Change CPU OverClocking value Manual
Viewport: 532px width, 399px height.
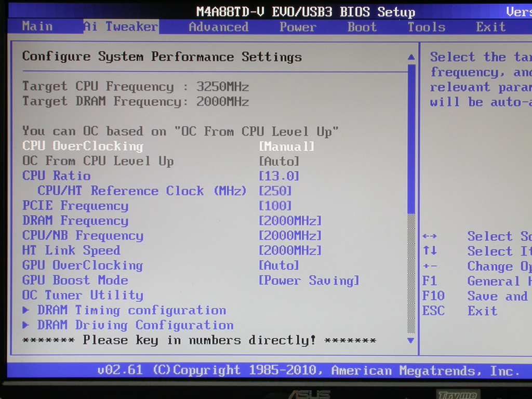click(x=287, y=147)
